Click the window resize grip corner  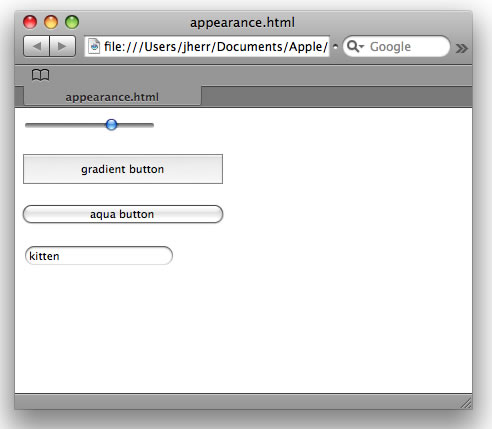466,403
